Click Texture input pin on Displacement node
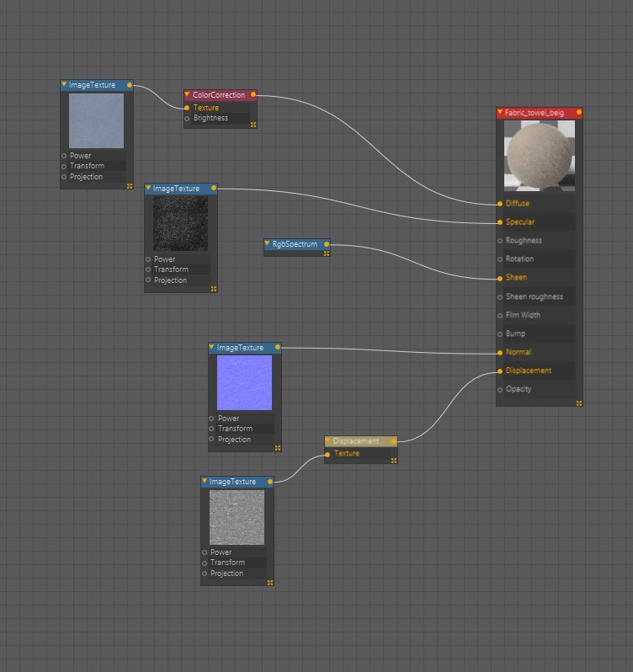The image size is (633, 672). 327,454
